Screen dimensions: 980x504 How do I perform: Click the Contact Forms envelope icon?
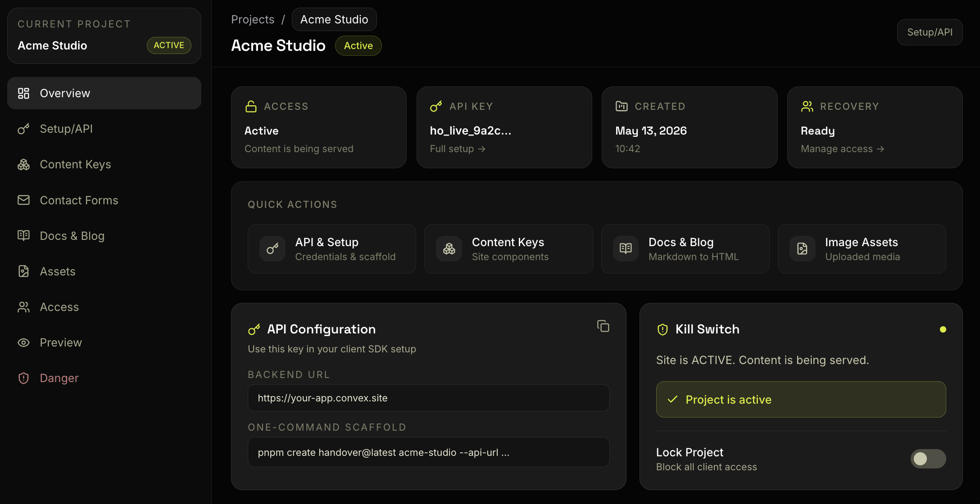(x=23, y=200)
